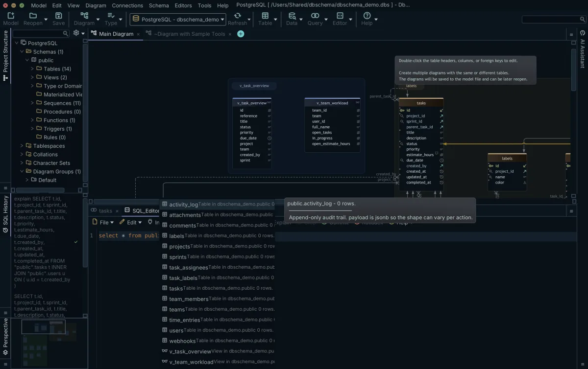Switch to ~Diagram with Sample Tools tab
The image size is (588, 369).
pyautogui.click(x=190, y=34)
